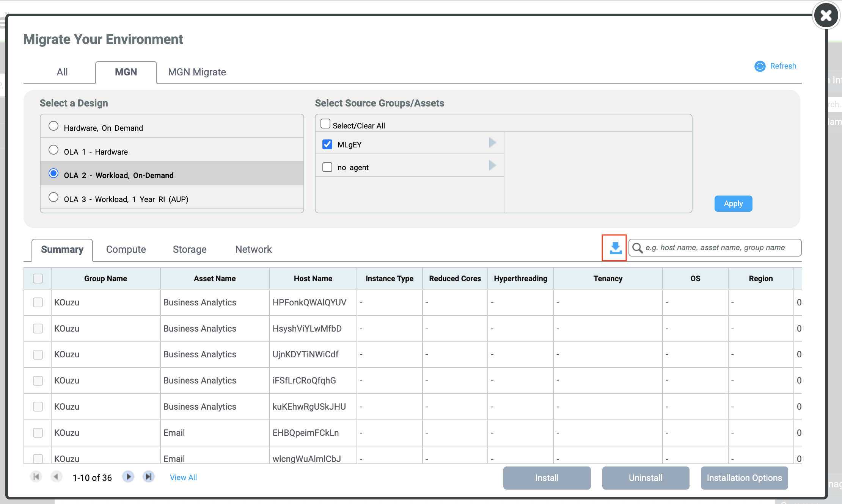Go to next page of results
842x504 pixels.
(128, 477)
